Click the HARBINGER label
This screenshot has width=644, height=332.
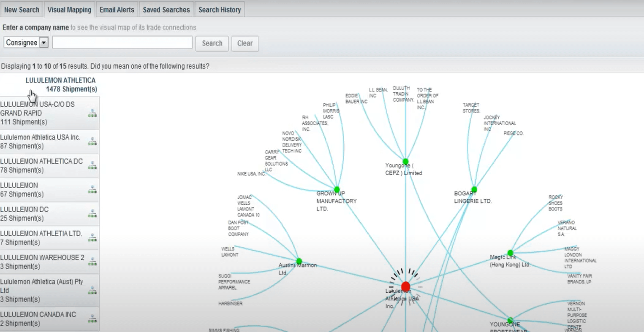230,303
